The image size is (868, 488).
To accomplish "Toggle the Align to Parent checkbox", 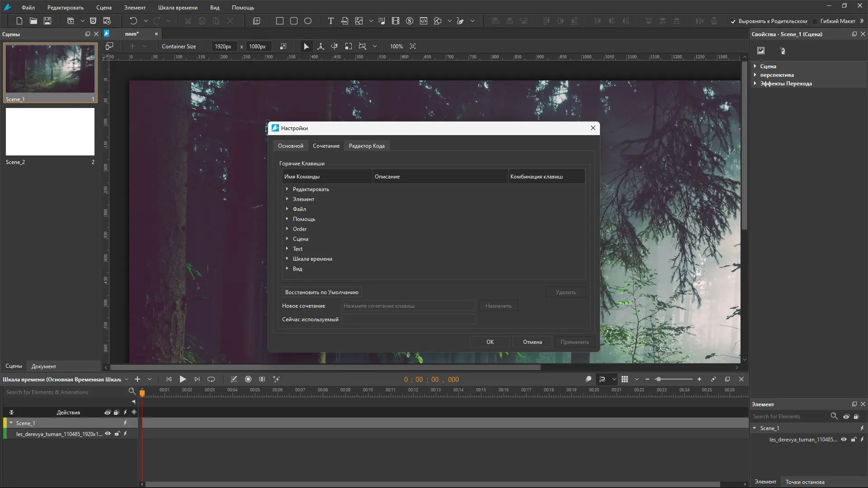I will (x=733, y=21).
